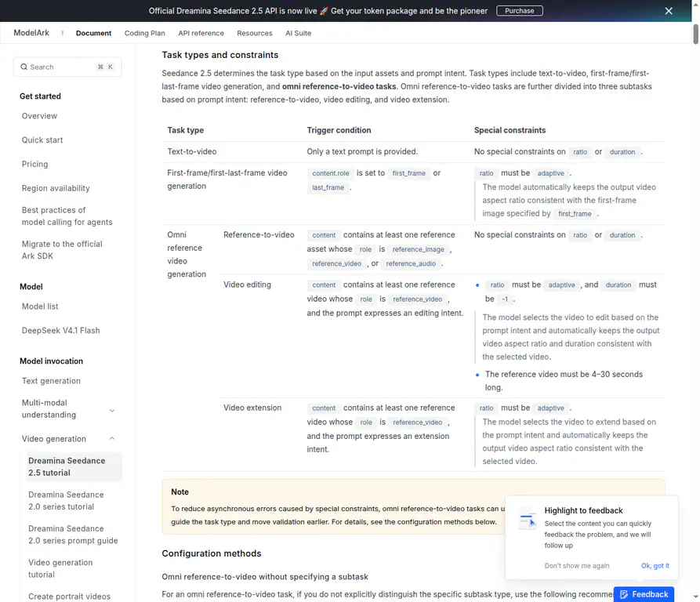Click the Purchase button in the banner
700x602 pixels.
tap(520, 11)
